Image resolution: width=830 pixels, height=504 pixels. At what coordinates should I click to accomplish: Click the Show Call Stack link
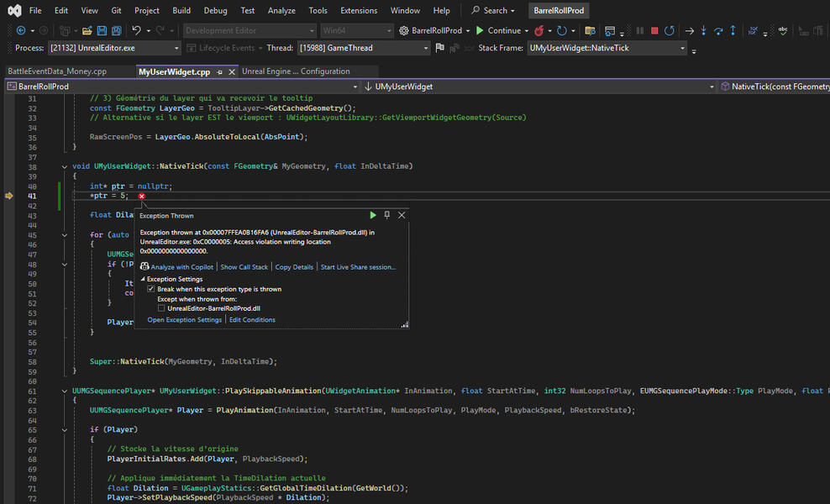point(244,267)
